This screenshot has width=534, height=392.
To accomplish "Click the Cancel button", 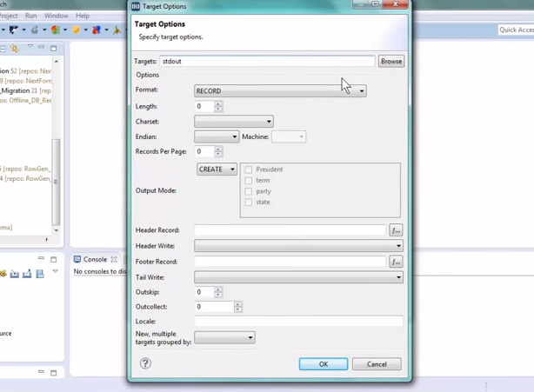I will coord(377,364).
